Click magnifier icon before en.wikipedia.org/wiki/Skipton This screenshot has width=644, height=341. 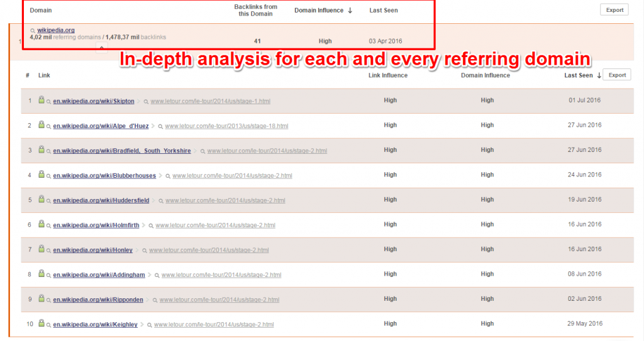pyautogui.click(x=48, y=102)
